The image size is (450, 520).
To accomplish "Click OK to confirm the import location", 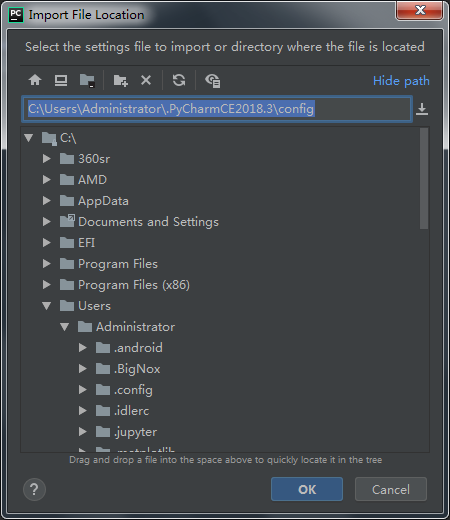I will click(x=307, y=489).
